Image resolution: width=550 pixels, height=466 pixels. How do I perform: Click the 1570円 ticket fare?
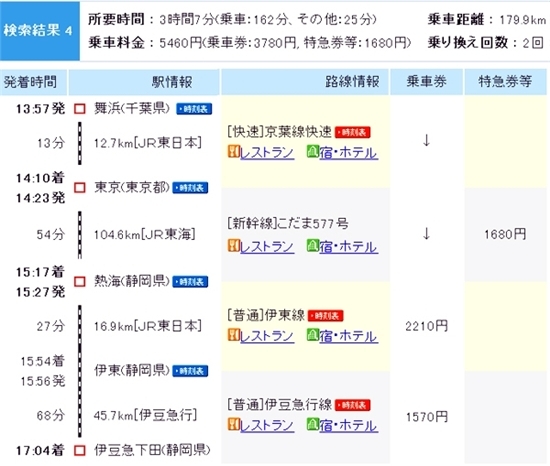[427, 417]
